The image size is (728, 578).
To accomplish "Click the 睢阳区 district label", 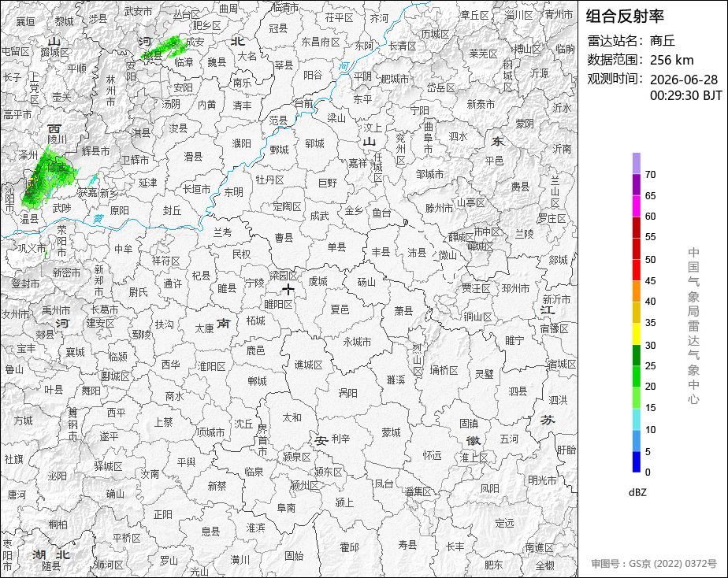I will (278, 304).
